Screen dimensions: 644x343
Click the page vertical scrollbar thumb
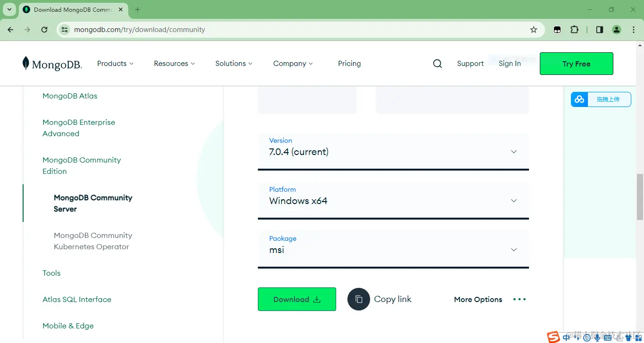tap(640, 196)
